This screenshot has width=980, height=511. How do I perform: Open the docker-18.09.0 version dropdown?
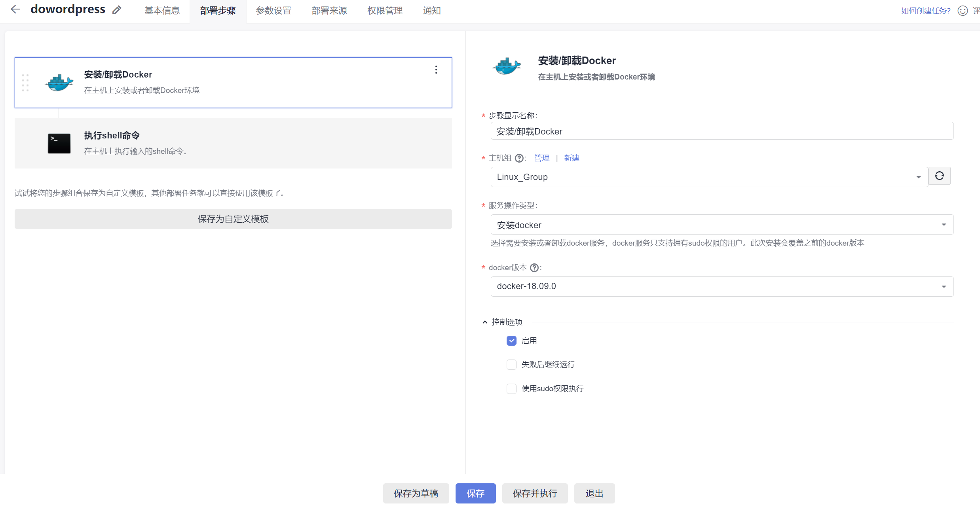(722, 286)
